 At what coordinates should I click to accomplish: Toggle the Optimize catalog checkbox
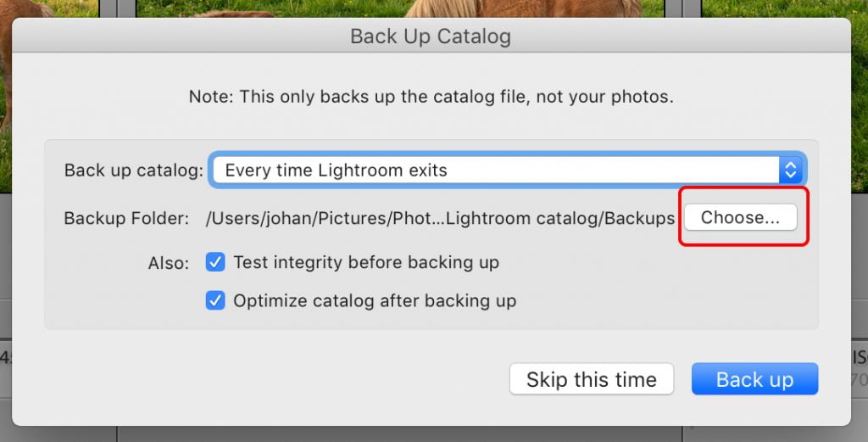click(215, 301)
